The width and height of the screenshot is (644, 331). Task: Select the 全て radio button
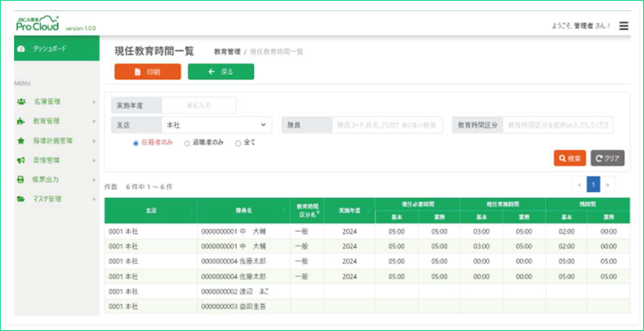[238, 143]
